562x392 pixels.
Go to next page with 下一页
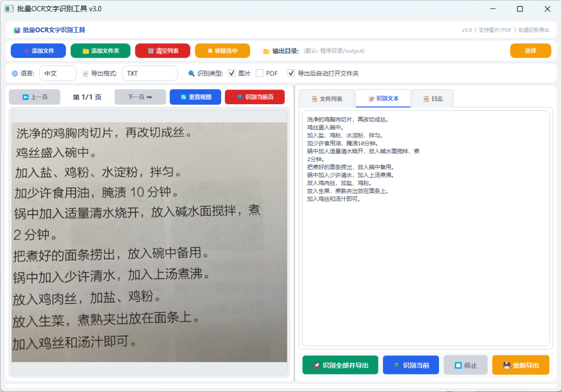click(140, 97)
